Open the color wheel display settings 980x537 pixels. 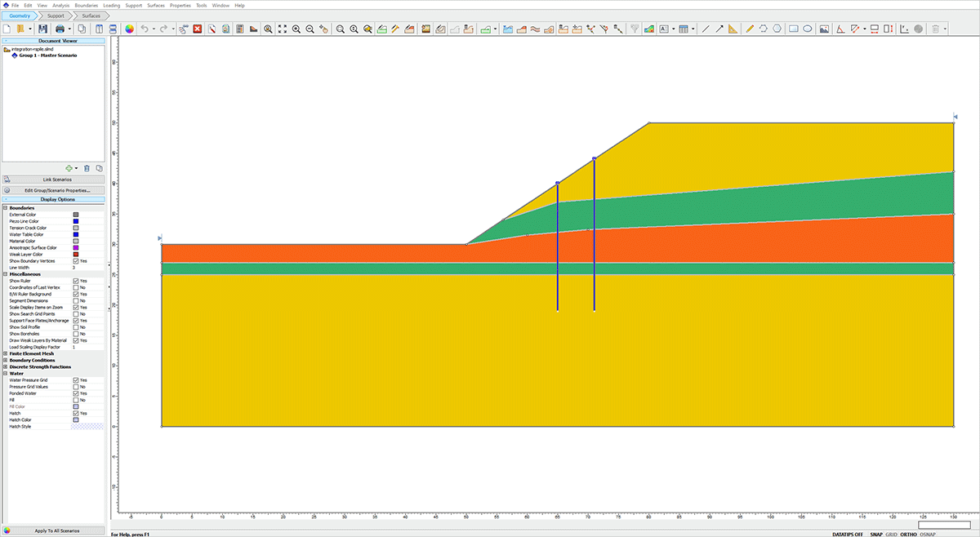(x=128, y=29)
